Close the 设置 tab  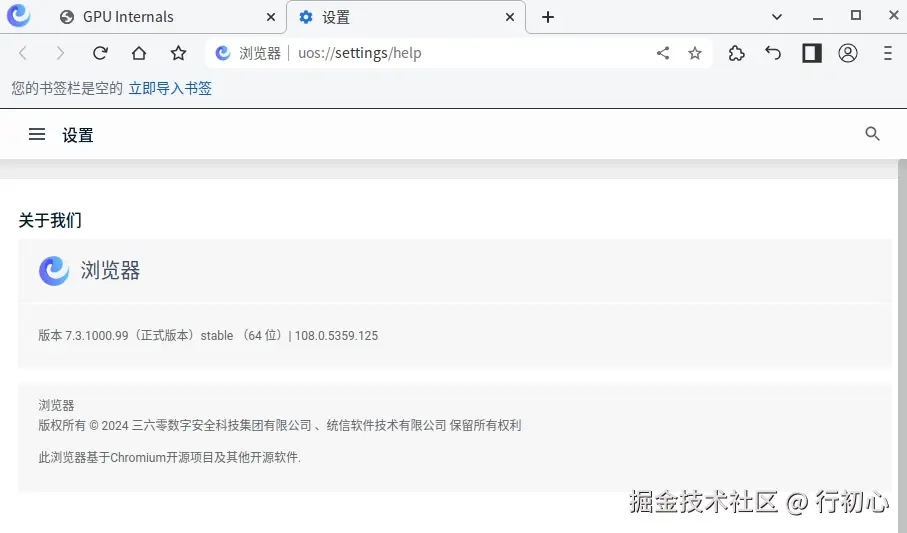(x=510, y=17)
